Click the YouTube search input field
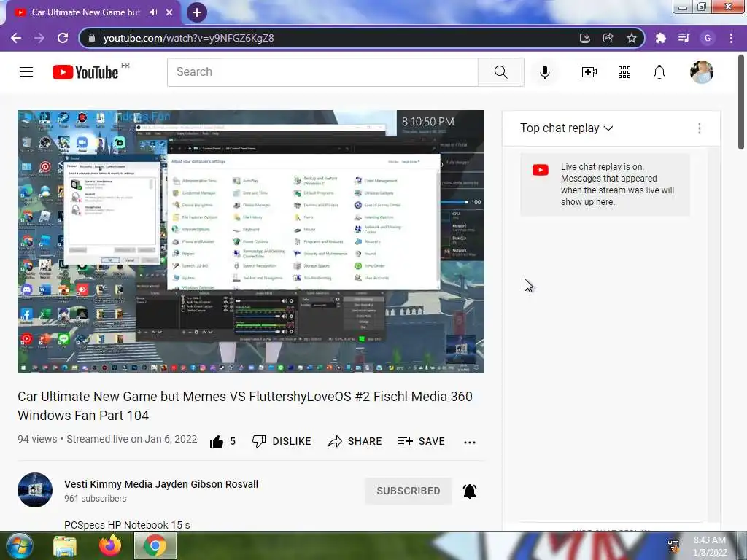Image resolution: width=747 pixels, height=560 pixels. 322,72
